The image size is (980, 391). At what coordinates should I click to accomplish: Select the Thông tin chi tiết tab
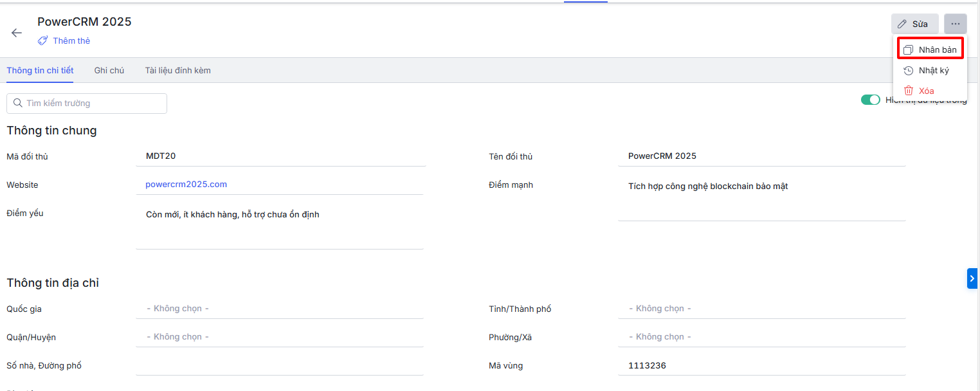tap(40, 70)
